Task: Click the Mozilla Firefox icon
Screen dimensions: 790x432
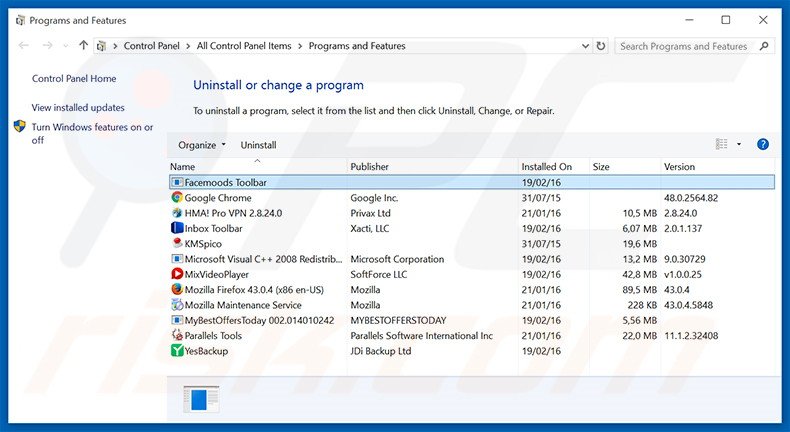Action: pos(177,289)
